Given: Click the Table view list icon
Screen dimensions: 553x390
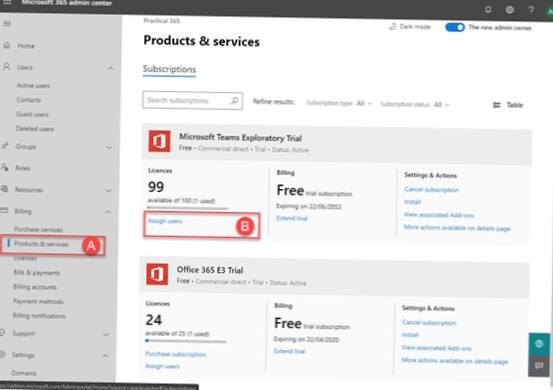Looking at the screenshot, I should (497, 105).
